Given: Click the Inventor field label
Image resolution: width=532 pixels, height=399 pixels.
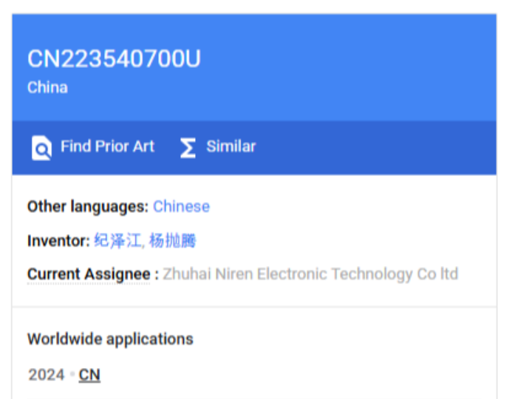Looking at the screenshot, I should click(x=58, y=241).
